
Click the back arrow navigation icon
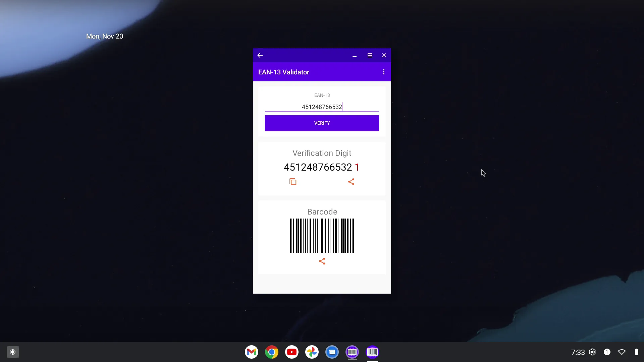[261, 55]
